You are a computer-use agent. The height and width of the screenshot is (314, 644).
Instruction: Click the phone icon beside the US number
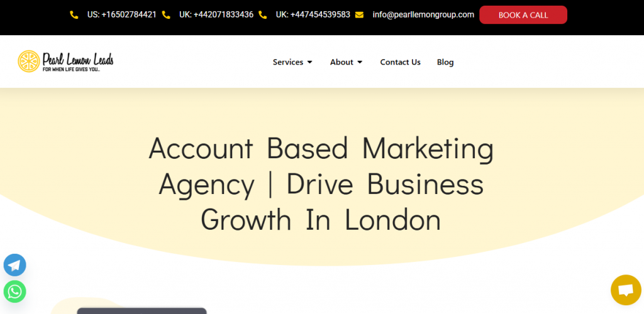click(74, 14)
